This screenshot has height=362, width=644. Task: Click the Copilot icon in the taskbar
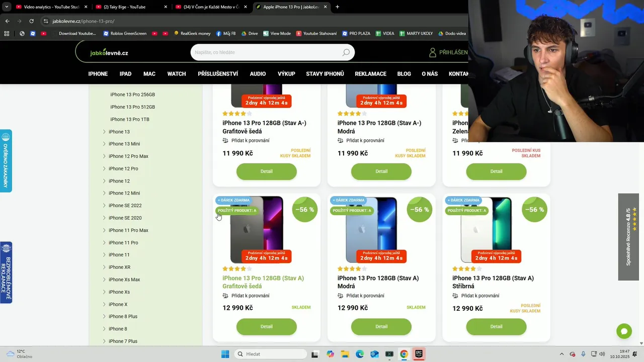click(x=330, y=354)
